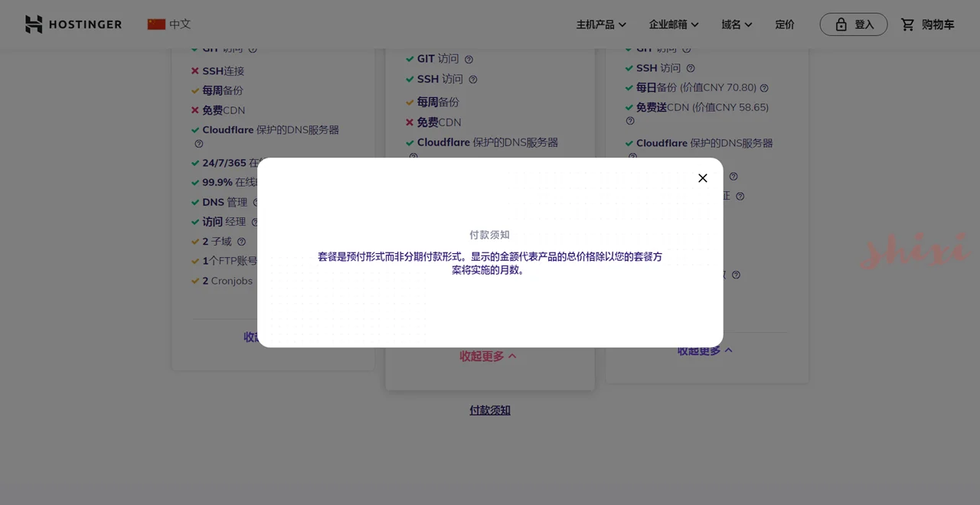Image resolution: width=980 pixels, height=505 pixels.
Task: Select the 2 Cronjobs feature text
Action: click(x=227, y=281)
